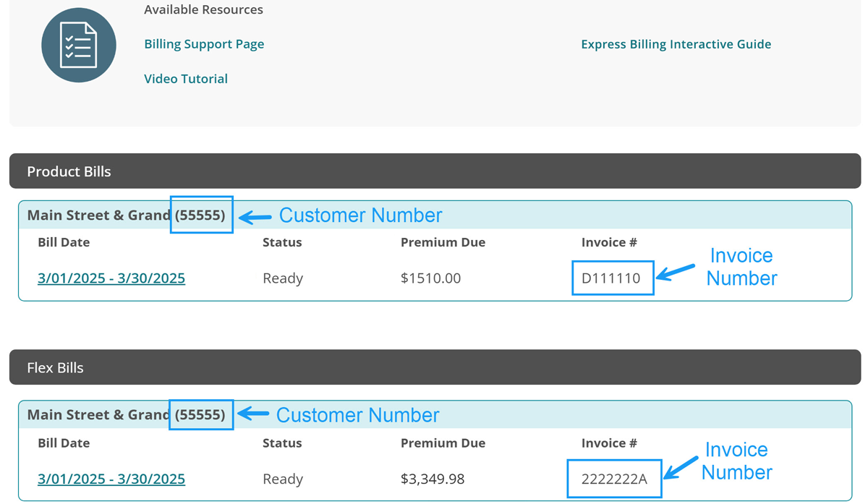The height and width of the screenshot is (504, 868).
Task: Click Premium Due column header in Product Bills
Action: coord(443,242)
